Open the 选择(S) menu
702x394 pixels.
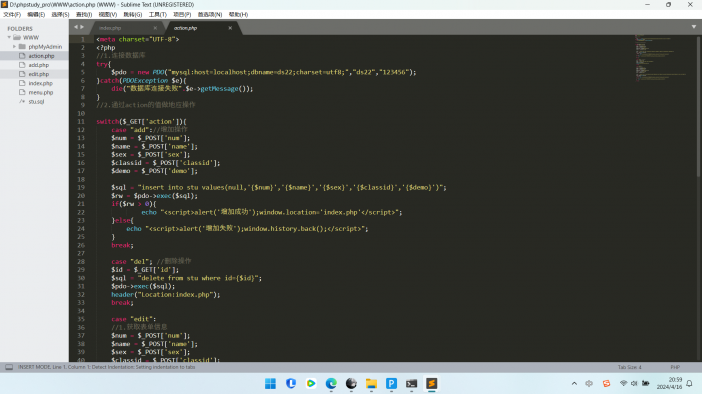(x=60, y=14)
